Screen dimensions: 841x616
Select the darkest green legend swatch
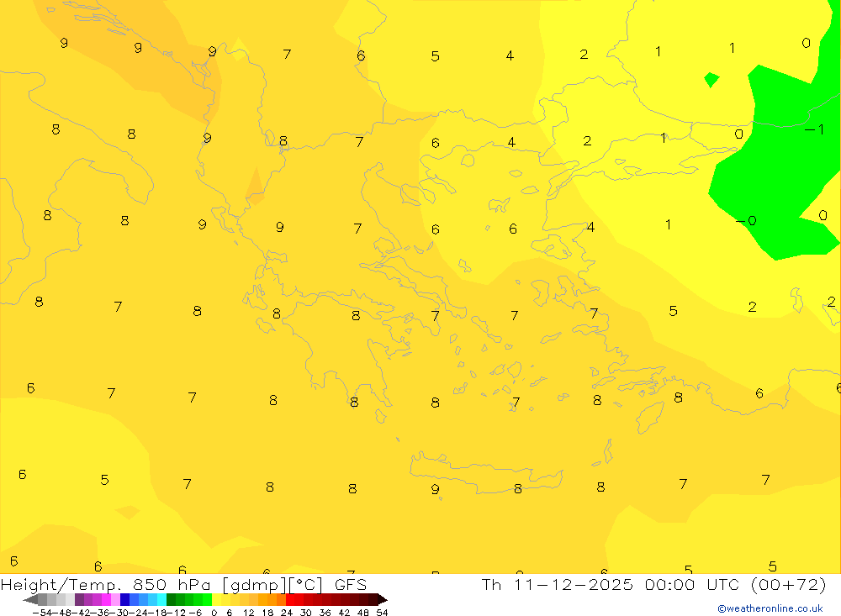(x=171, y=599)
